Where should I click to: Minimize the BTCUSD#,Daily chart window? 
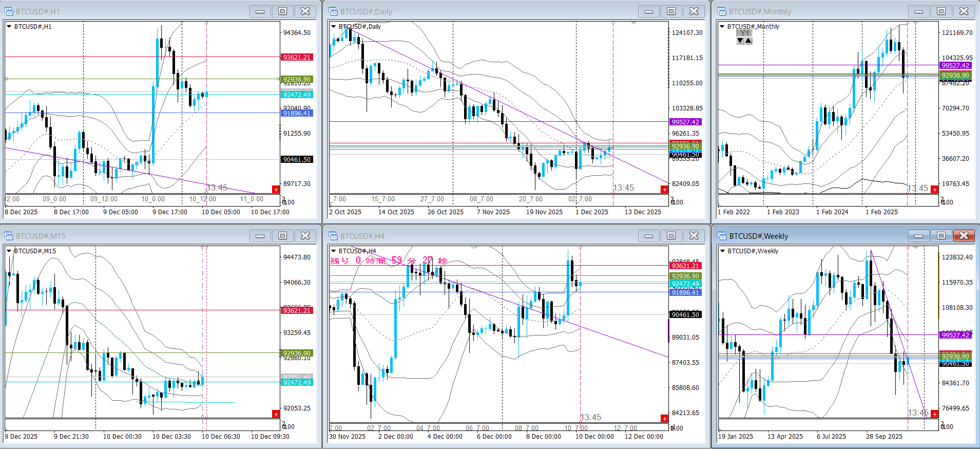pyautogui.click(x=648, y=11)
